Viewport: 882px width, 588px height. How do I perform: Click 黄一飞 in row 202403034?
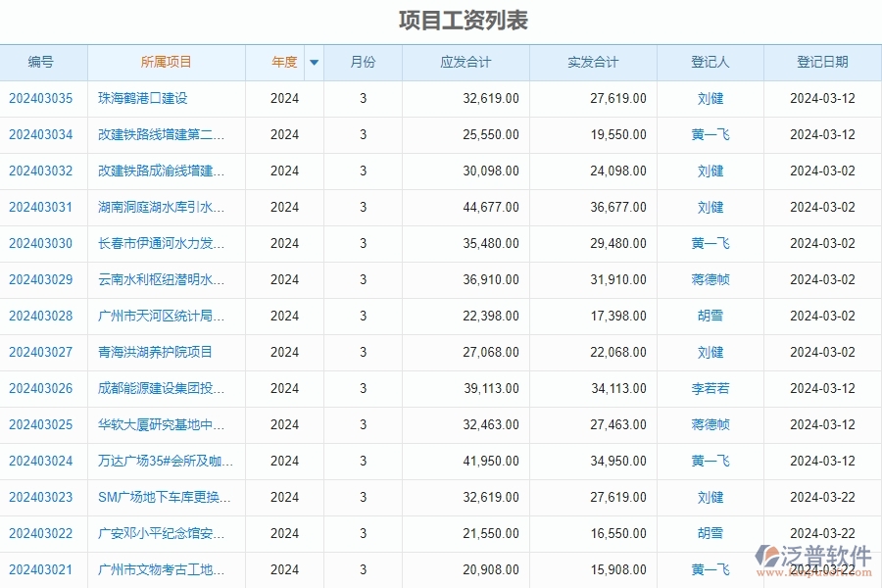tap(710, 134)
